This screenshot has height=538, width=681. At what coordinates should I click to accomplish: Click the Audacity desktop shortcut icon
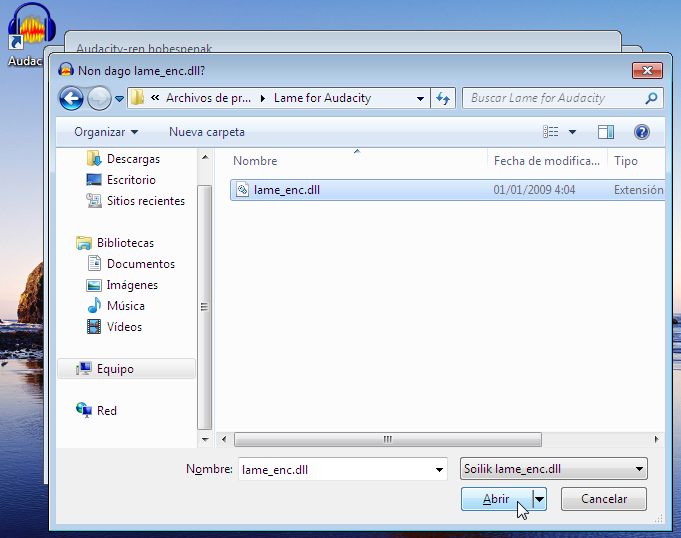32,25
